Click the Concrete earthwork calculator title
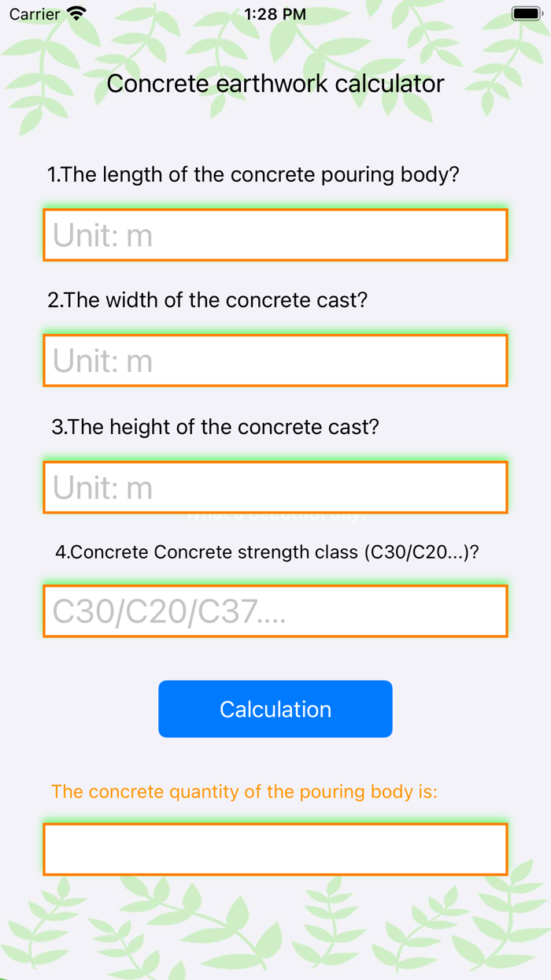The width and height of the screenshot is (551, 980). coord(275,83)
